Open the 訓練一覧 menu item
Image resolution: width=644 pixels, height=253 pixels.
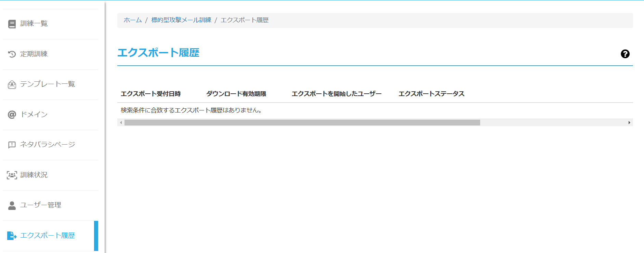34,24
